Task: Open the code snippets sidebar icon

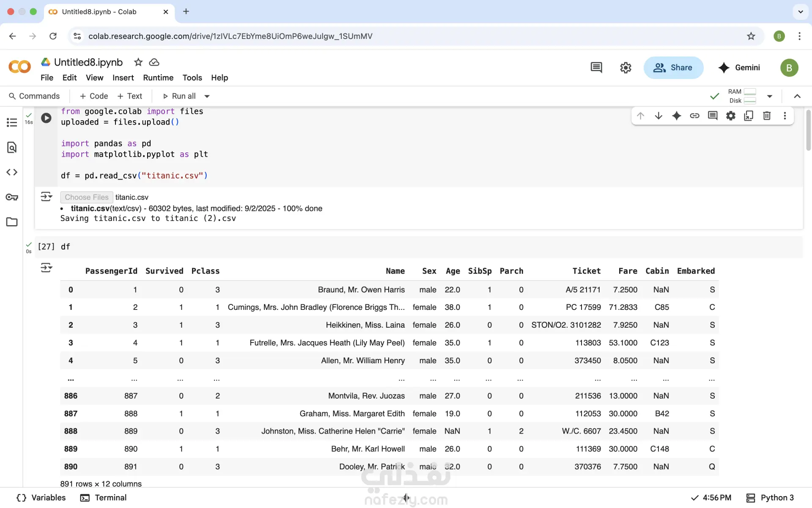Action: click(12, 172)
